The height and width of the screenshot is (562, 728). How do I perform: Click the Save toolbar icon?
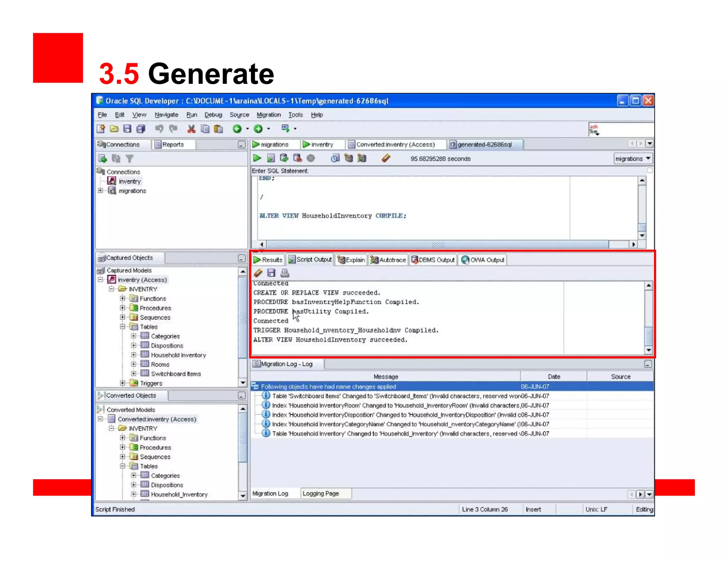coord(127,129)
